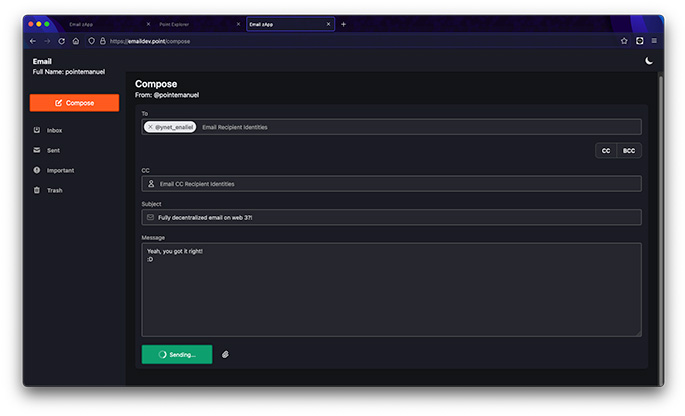
Task: Click the Sent envelope icon
Action: coord(37,150)
